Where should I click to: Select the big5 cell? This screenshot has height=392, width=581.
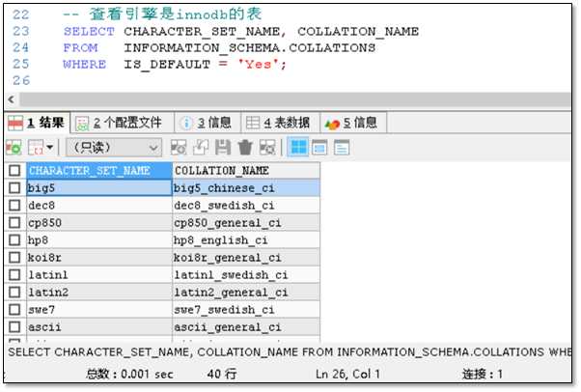(x=99, y=188)
